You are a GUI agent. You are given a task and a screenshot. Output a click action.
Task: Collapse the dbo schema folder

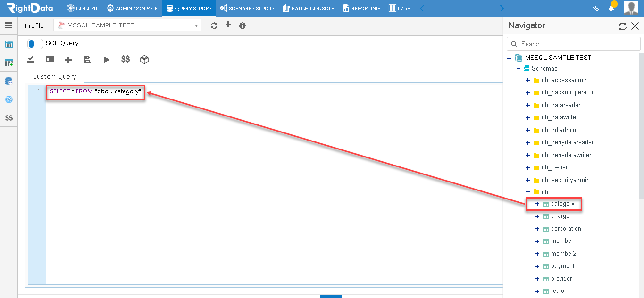click(x=528, y=192)
